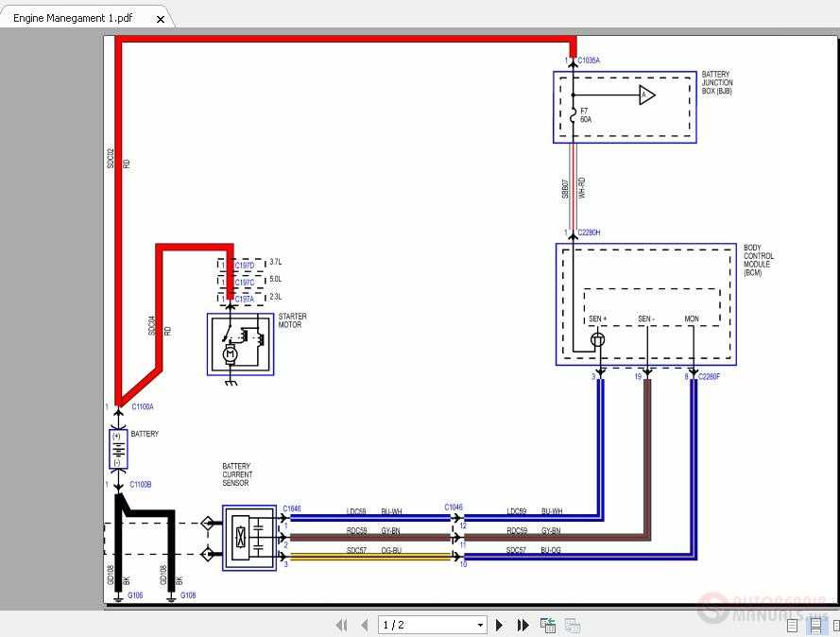Click the C1646 connector label
The height and width of the screenshot is (637, 840).
tap(292, 508)
